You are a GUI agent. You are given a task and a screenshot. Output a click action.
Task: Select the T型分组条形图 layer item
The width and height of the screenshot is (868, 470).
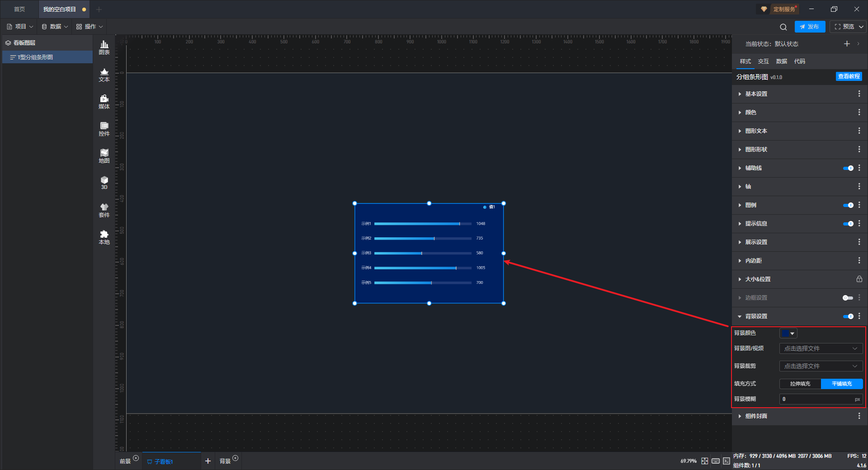(47, 57)
